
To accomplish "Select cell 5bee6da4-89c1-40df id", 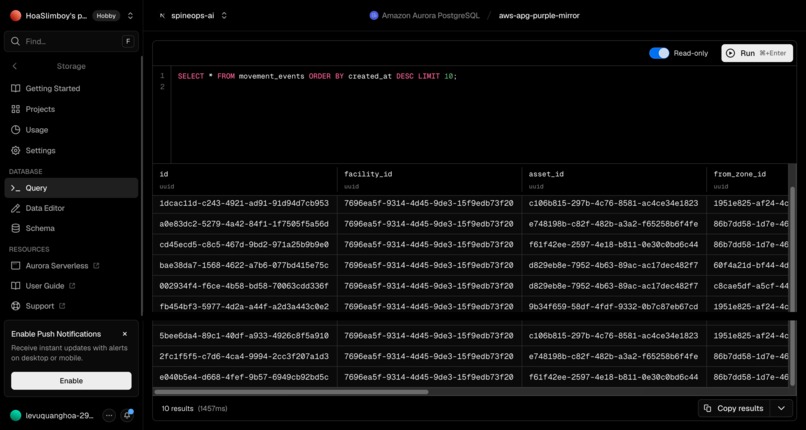I will point(244,336).
